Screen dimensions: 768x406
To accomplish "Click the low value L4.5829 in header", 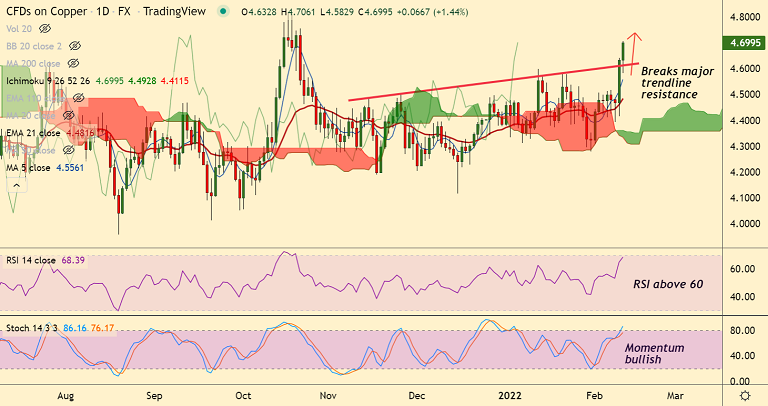I will click(x=336, y=12).
